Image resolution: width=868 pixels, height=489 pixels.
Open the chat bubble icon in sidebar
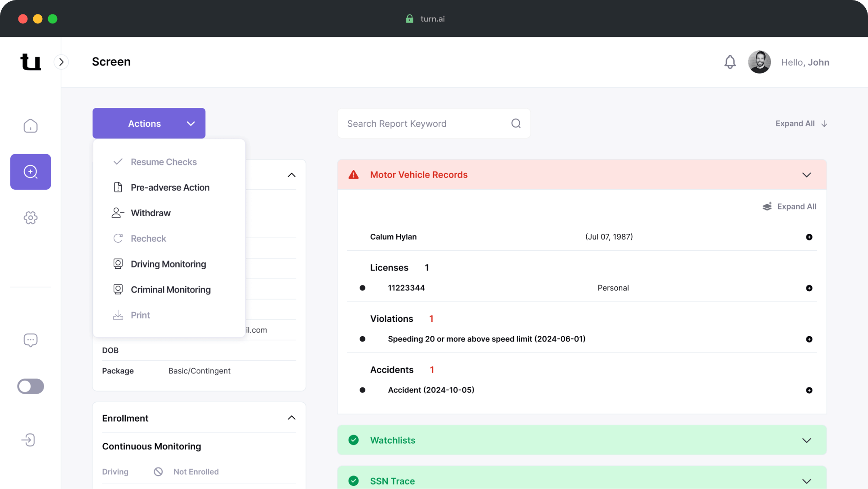click(31, 340)
